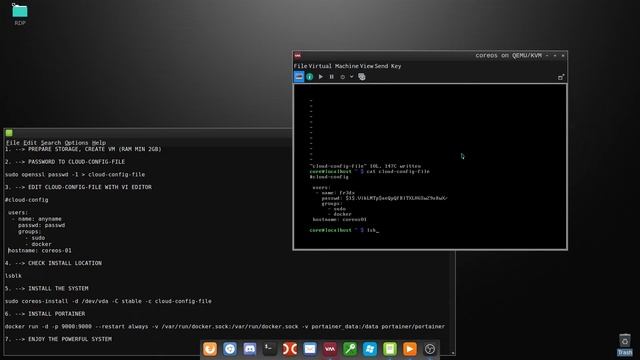Launch Virtual Machine Manager from dock
Viewport: 640px width, 360px height.
tap(330, 349)
